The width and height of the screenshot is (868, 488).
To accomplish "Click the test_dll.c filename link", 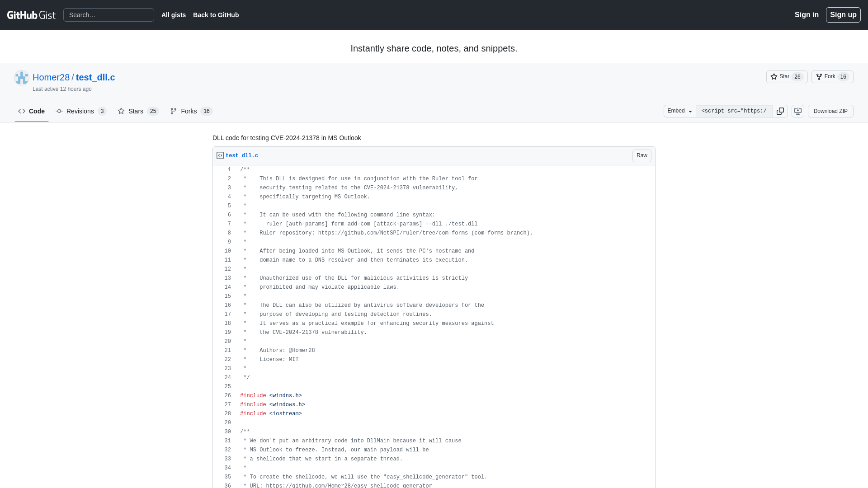I will 241,155.
